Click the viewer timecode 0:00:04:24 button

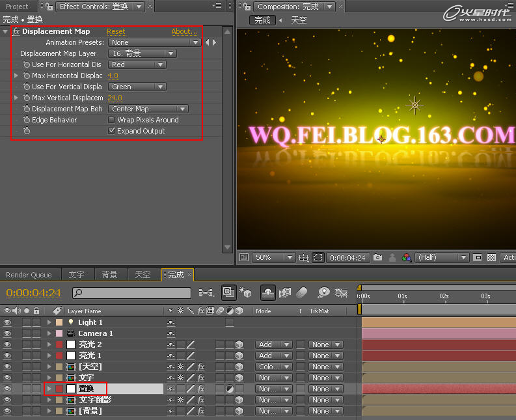coord(348,258)
